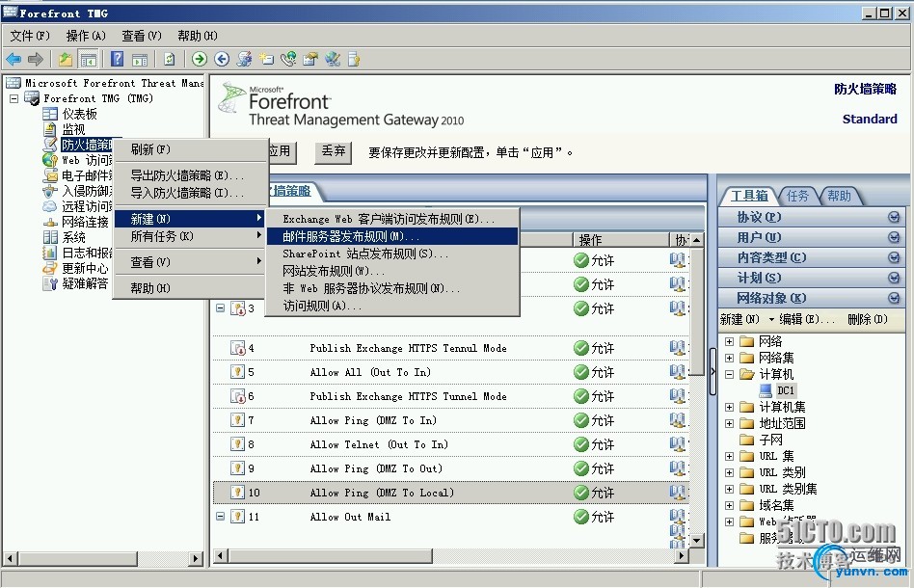Click the blue circle left-arrow toolbar icon

[222, 59]
